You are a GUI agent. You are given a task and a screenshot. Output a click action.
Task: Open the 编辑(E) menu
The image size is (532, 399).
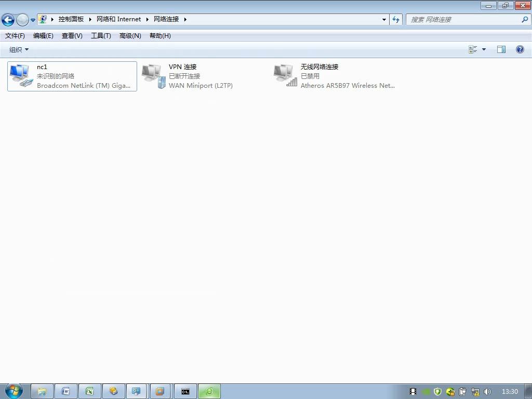(43, 36)
